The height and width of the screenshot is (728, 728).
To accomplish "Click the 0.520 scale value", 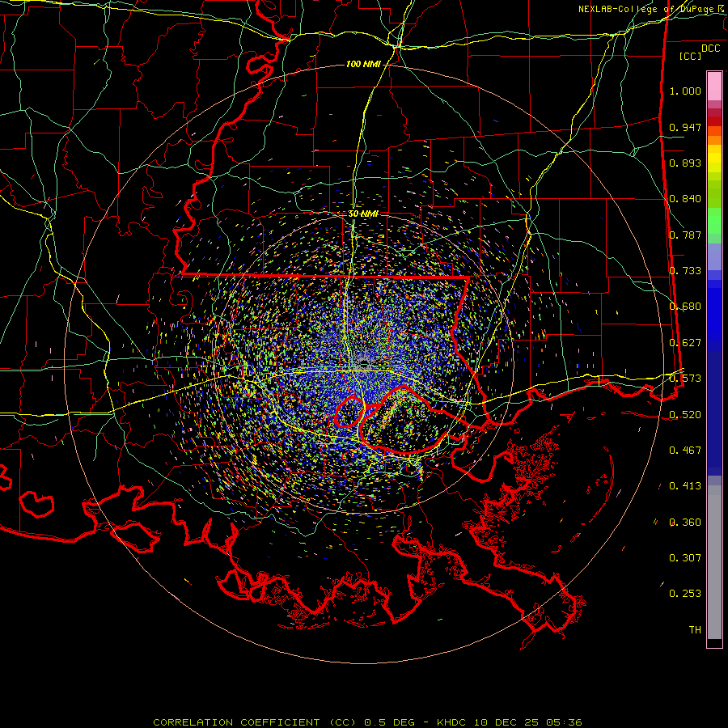I will pyautogui.click(x=685, y=415).
